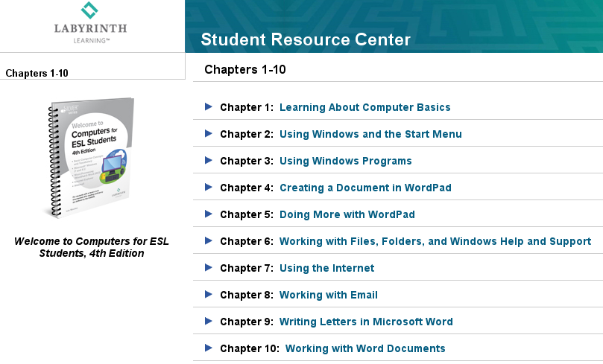Screen dimensions: 603x364
Task: Open Learning About Computer Basics link
Action: 364,107
